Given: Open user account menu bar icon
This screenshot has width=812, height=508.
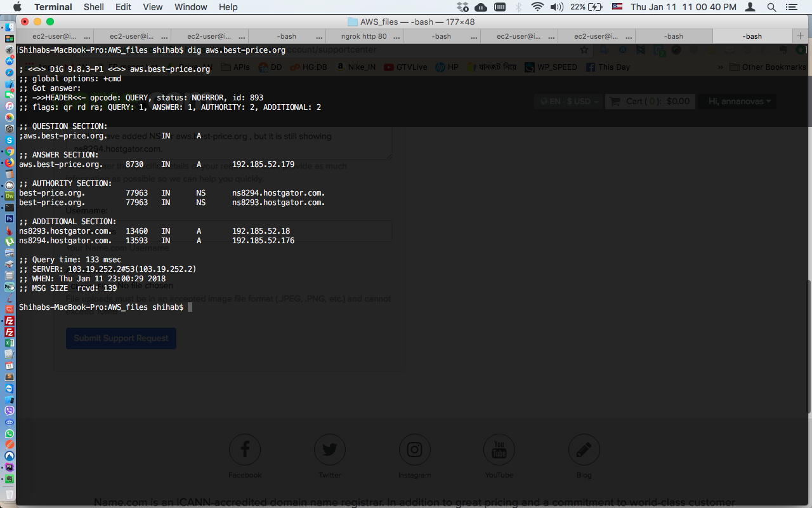Looking at the screenshot, I should (x=751, y=7).
